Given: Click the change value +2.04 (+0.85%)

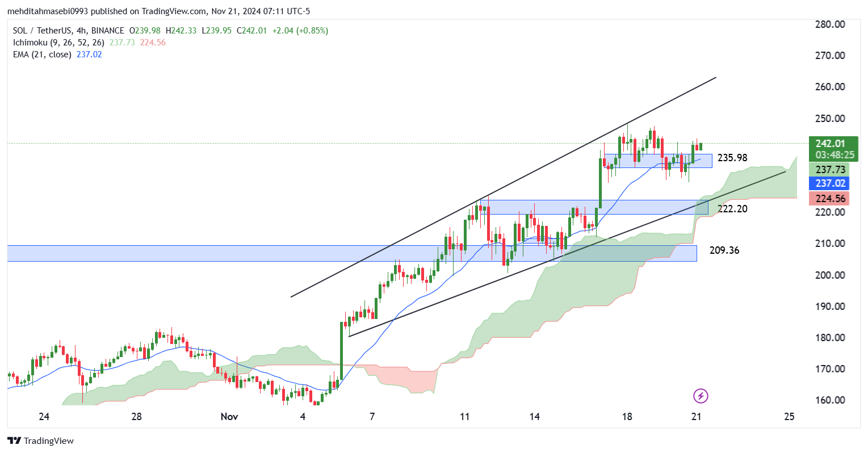Looking at the screenshot, I should pyautogui.click(x=300, y=31).
